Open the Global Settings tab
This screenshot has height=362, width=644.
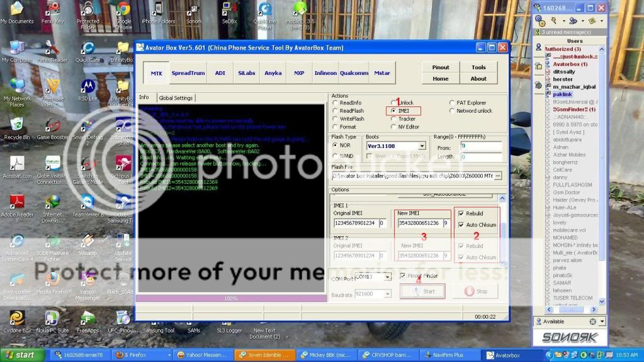pyautogui.click(x=176, y=98)
